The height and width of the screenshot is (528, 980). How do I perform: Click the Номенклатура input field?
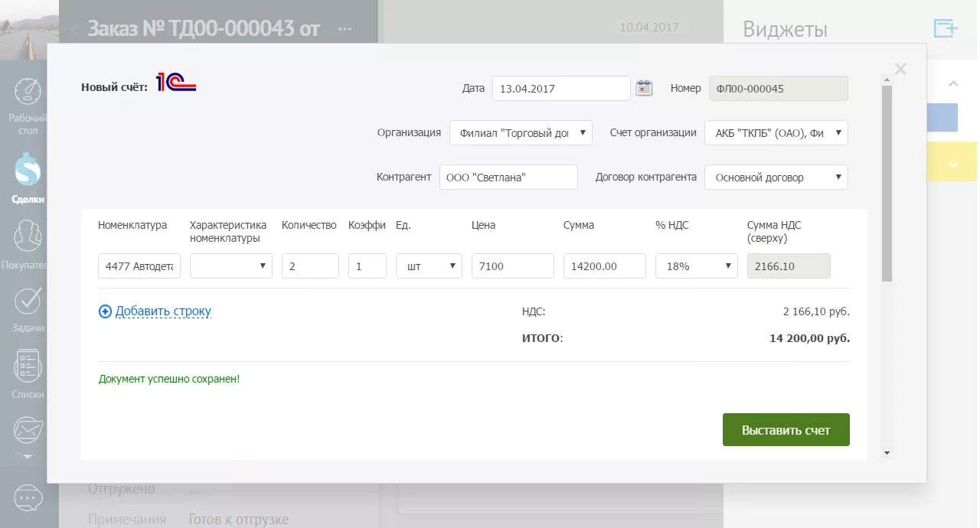pos(139,266)
